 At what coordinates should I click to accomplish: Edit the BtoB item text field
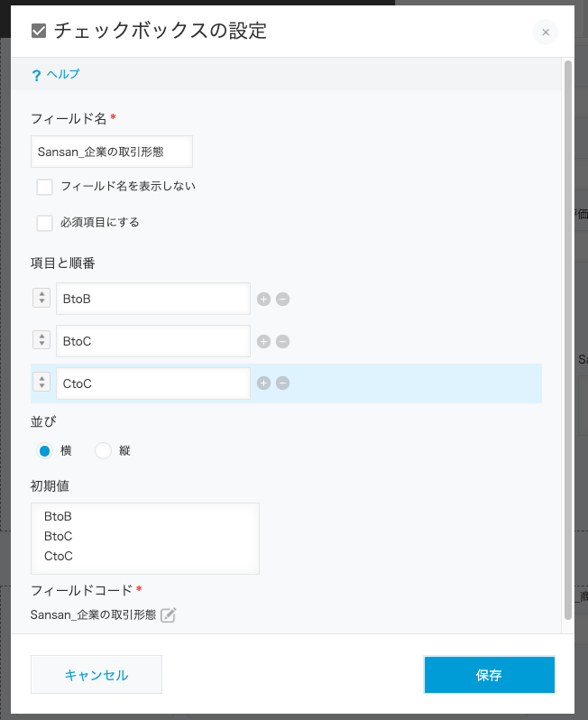(153, 299)
